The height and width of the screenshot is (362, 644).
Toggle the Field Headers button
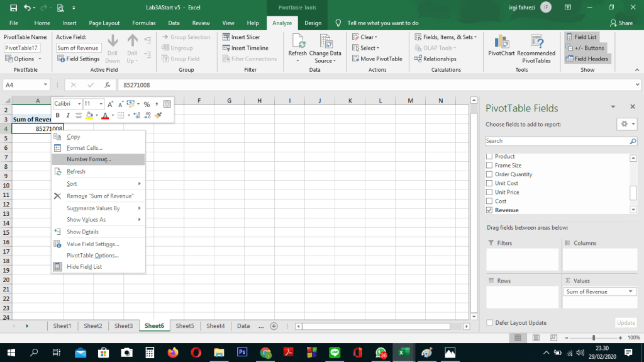(x=587, y=59)
